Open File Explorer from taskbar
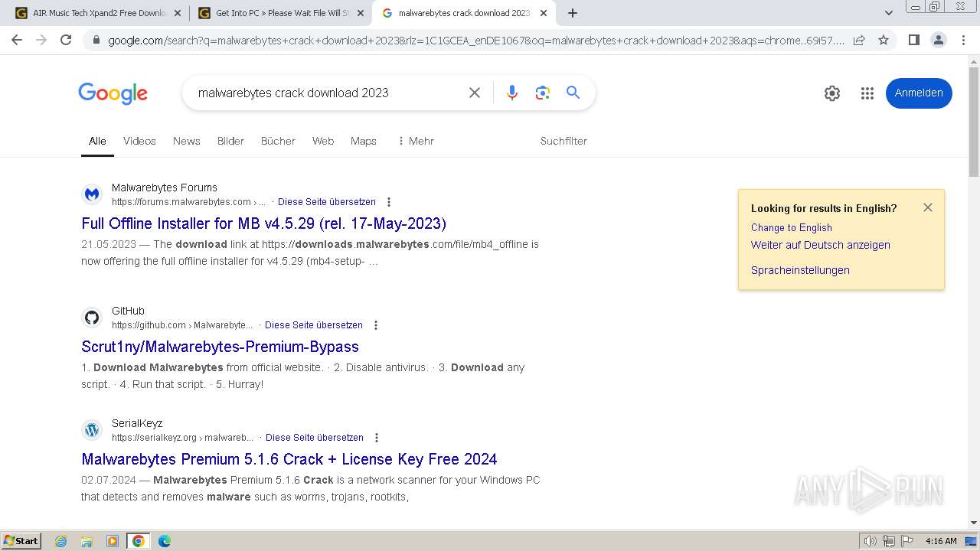This screenshot has width=980, height=551. click(87, 541)
